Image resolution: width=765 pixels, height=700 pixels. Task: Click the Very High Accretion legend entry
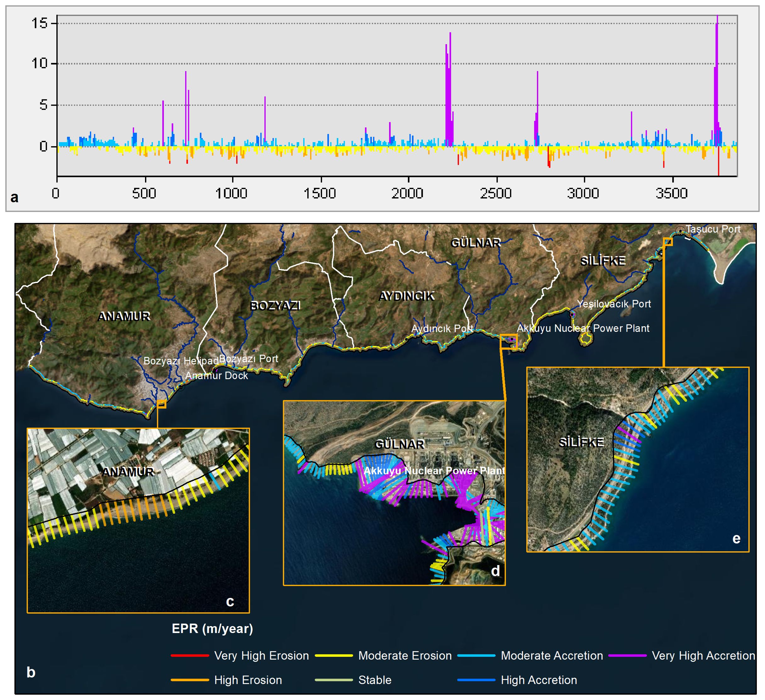682,655
